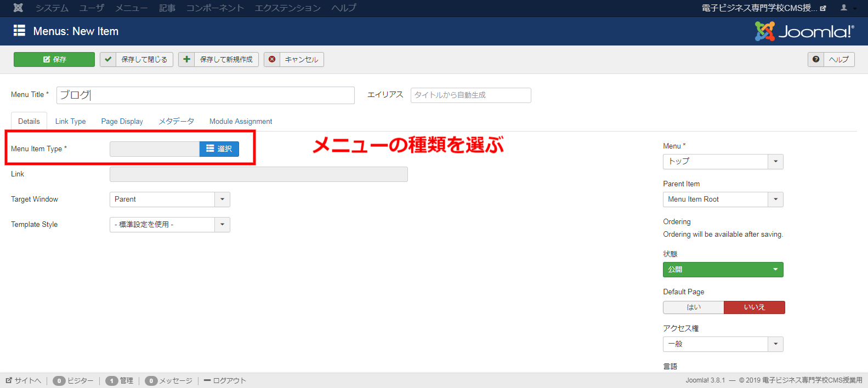This screenshot has height=388, width=868.
Task: Cancel editing with the red X キャンセル button
Action: [294, 59]
